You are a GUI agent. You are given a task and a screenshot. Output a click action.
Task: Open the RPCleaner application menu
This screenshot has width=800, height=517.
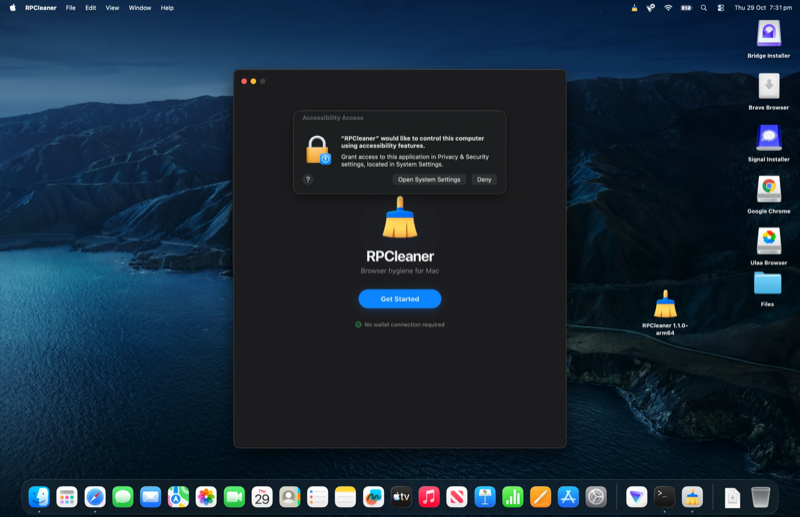pyautogui.click(x=41, y=8)
